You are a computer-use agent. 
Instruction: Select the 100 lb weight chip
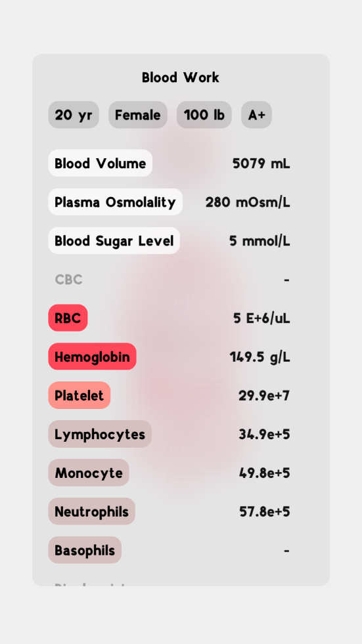[x=204, y=115]
